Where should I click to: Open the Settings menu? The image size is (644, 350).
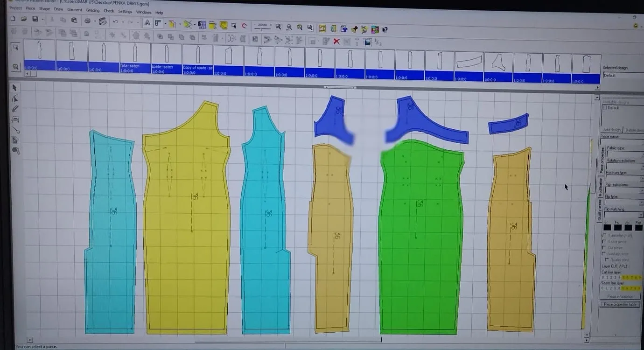pyautogui.click(x=125, y=11)
